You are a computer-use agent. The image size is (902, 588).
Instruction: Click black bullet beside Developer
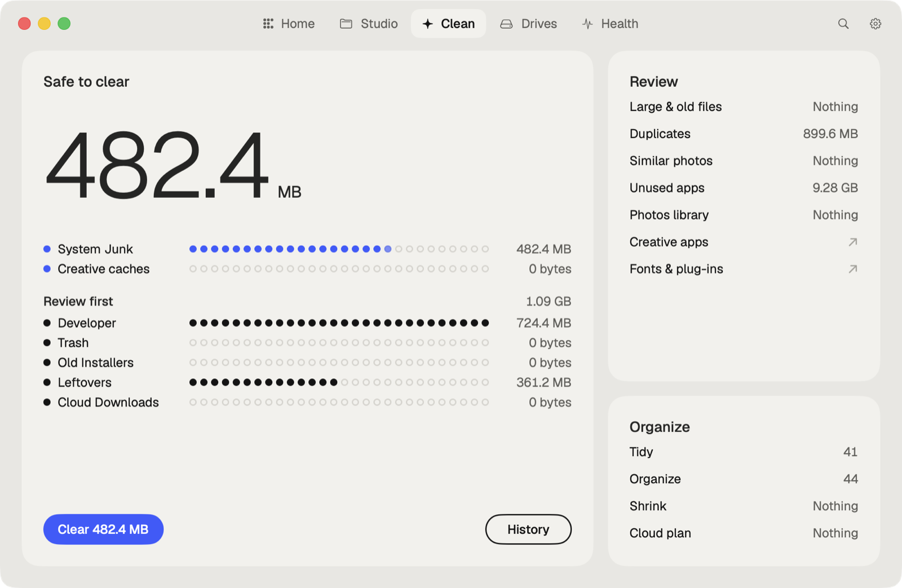tap(47, 323)
